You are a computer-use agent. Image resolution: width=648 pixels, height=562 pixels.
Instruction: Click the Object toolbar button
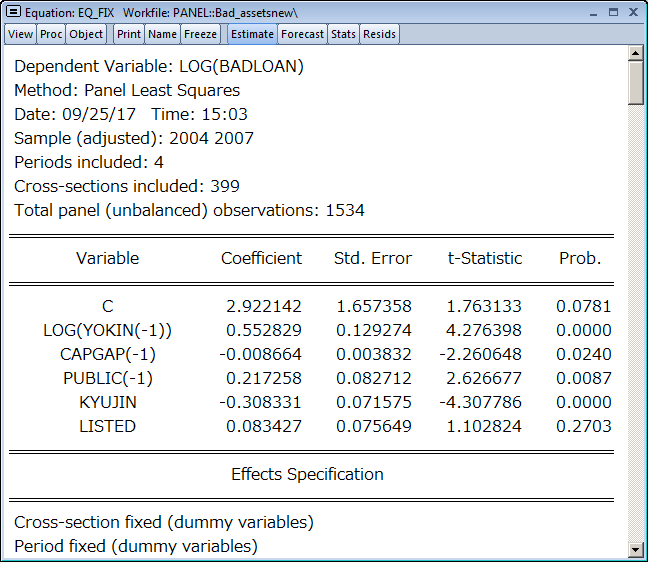point(86,34)
